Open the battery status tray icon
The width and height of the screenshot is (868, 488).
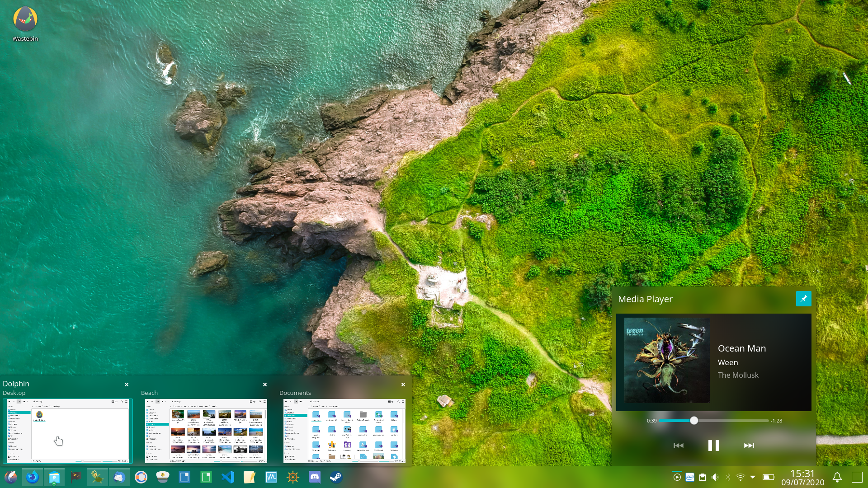coord(769,477)
